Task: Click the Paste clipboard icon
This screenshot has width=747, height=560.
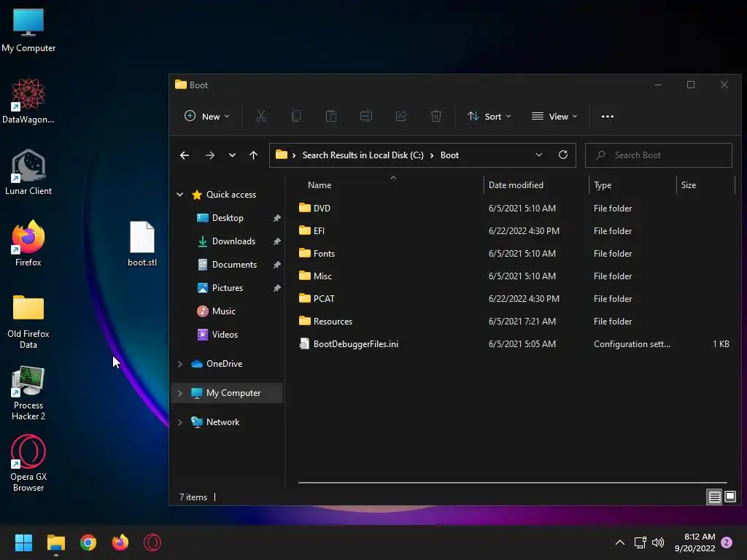Action: [331, 116]
